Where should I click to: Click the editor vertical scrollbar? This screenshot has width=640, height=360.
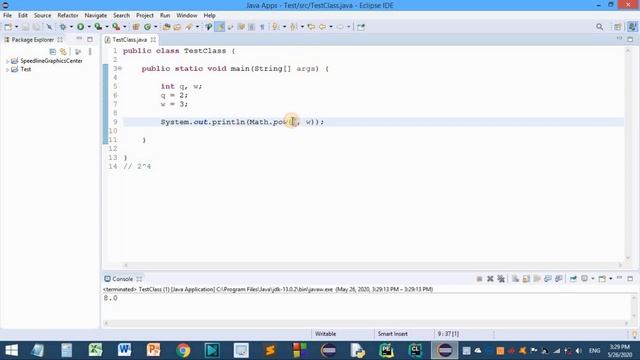click(628, 153)
